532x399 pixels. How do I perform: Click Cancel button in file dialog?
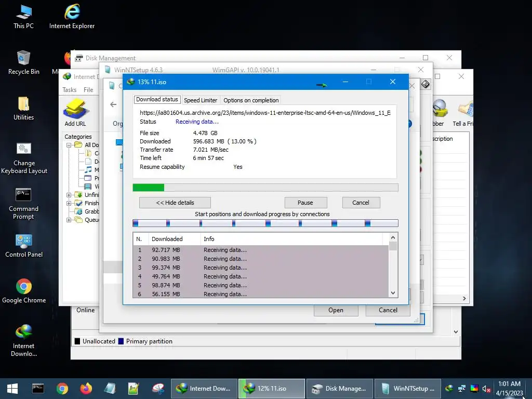(388, 310)
